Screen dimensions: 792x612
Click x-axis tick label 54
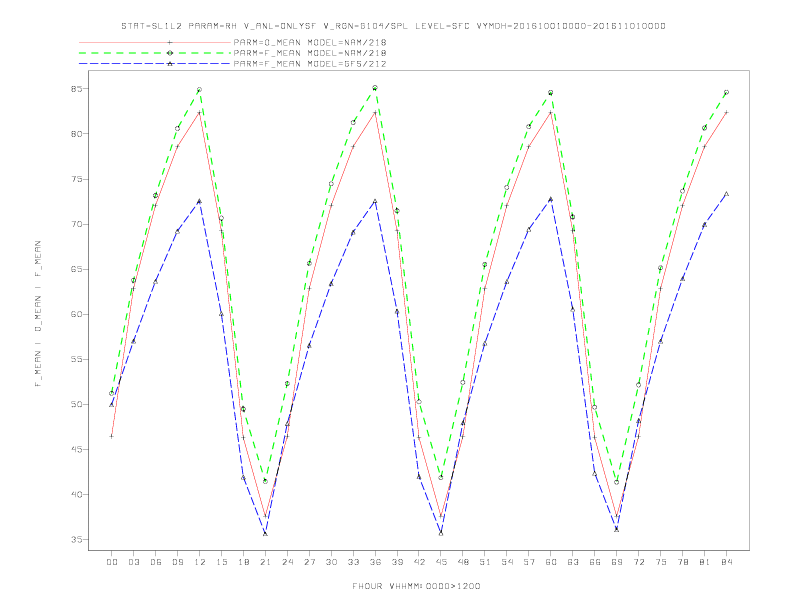(x=507, y=562)
